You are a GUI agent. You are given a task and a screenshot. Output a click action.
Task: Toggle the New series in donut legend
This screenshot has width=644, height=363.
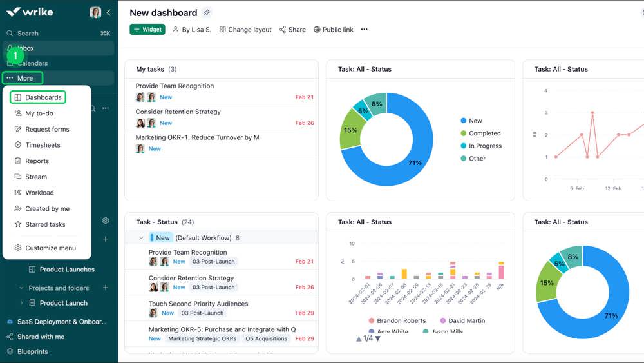[x=471, y=121]
